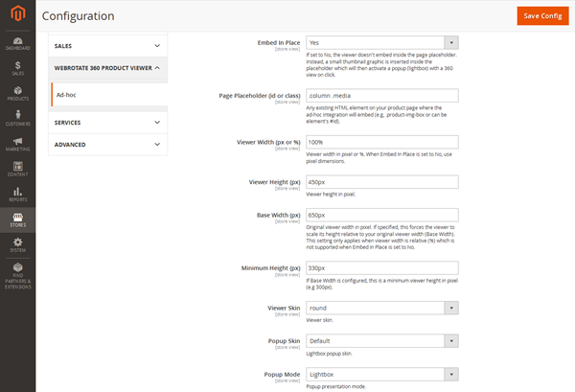This screenshot has width=575, height=392.
Task: Expand the Advanced configuration section
Action: point(107,145)
